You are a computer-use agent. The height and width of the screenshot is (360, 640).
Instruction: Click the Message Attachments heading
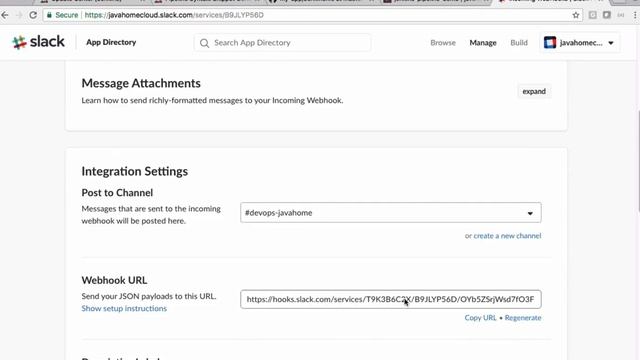point(141,83)
